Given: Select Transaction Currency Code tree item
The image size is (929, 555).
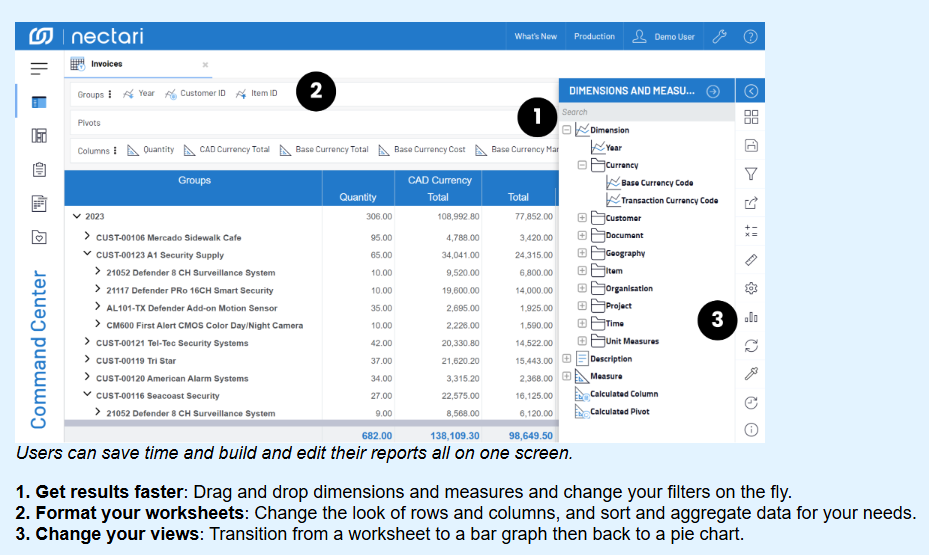Looking at the screenshot, I should pyautogui.click(x=669, y=201).
